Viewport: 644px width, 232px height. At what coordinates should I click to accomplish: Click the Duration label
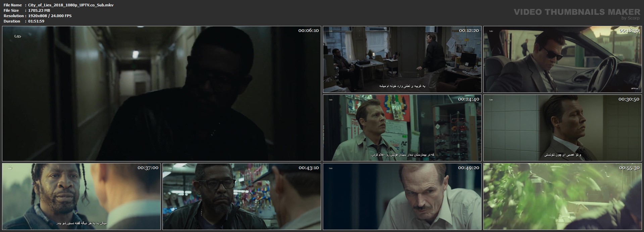[x=12, y=21]
